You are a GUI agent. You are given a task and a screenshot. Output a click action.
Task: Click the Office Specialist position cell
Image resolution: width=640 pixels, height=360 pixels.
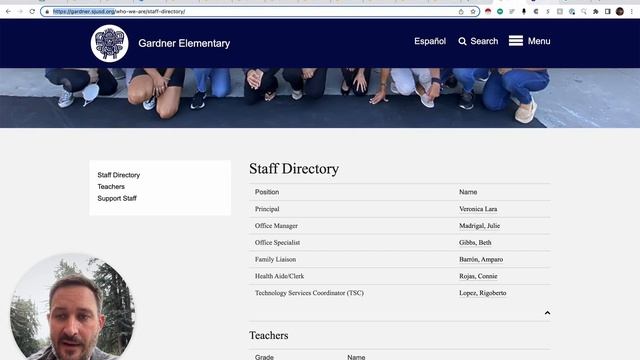pos(277,242)
